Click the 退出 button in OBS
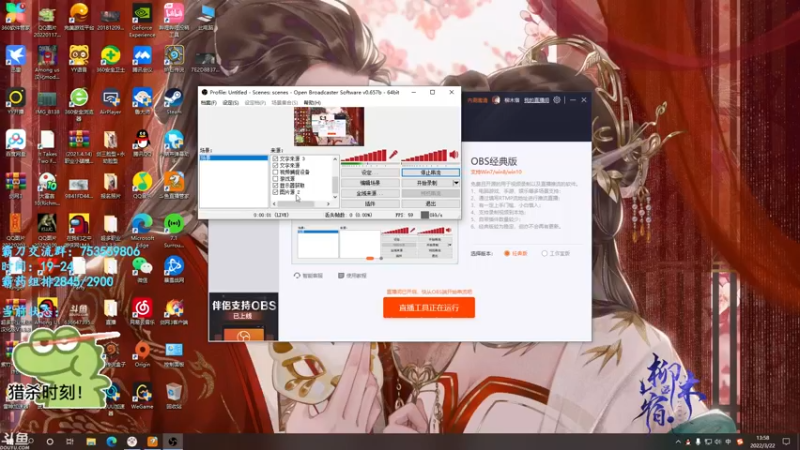Screen dimensions: 800x450 pyautogui.click(x=430, y=204)
